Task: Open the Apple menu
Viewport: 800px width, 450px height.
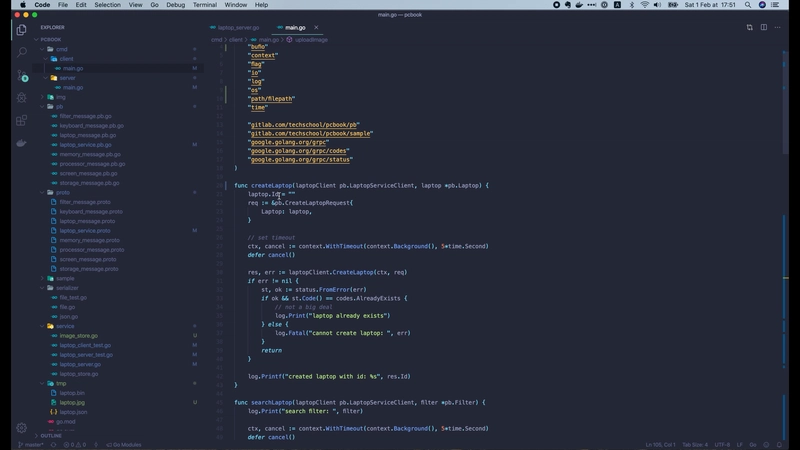Action: coord(23,5)
